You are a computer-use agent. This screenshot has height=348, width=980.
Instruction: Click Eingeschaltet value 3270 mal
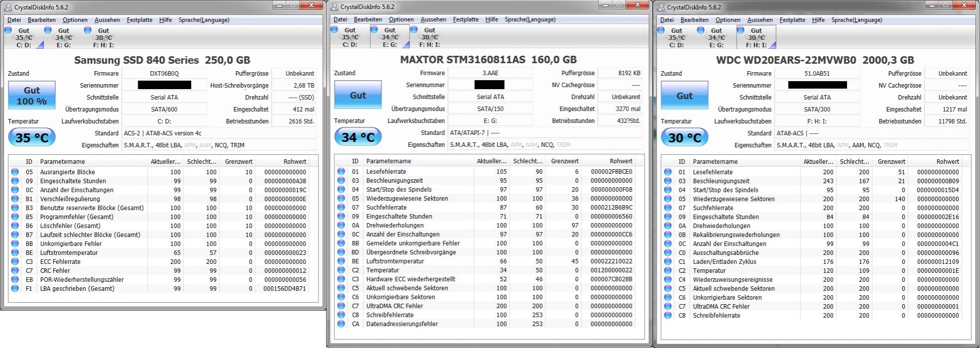[x=620, y=109]
